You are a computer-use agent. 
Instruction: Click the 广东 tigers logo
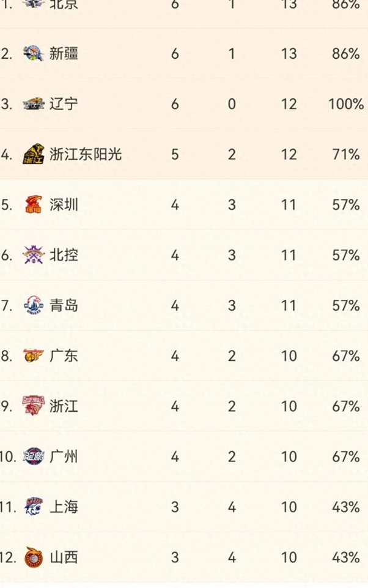click(34, 355)
